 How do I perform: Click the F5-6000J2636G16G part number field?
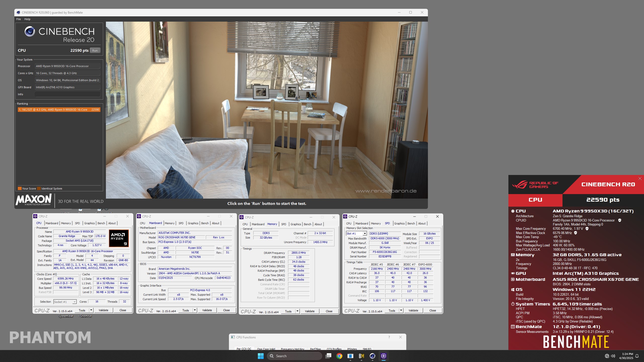coord(385,252)
